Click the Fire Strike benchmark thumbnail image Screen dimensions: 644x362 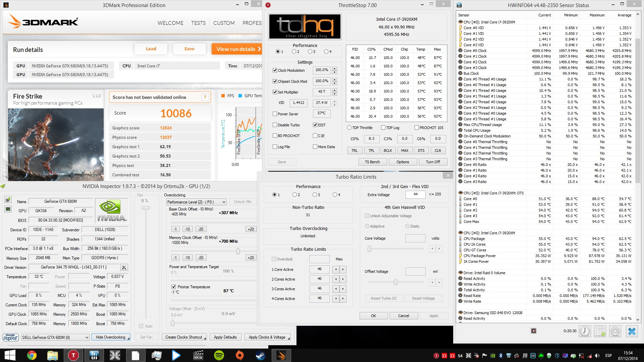click(x=56, y=144)
